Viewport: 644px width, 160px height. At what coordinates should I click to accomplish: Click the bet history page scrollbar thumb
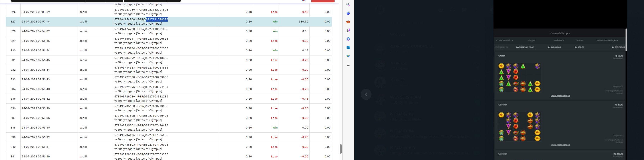340,149
